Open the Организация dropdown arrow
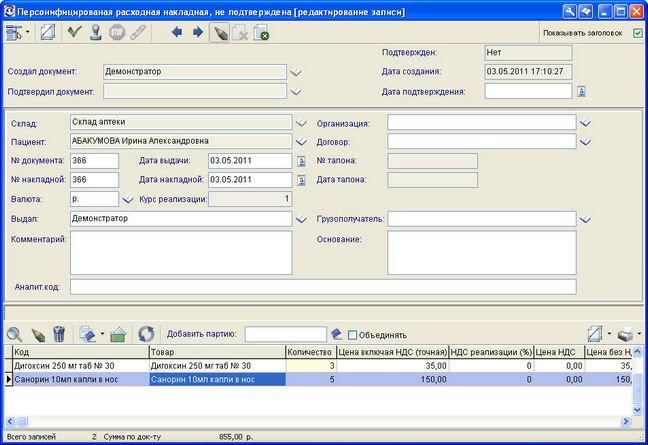 (585, 123)
